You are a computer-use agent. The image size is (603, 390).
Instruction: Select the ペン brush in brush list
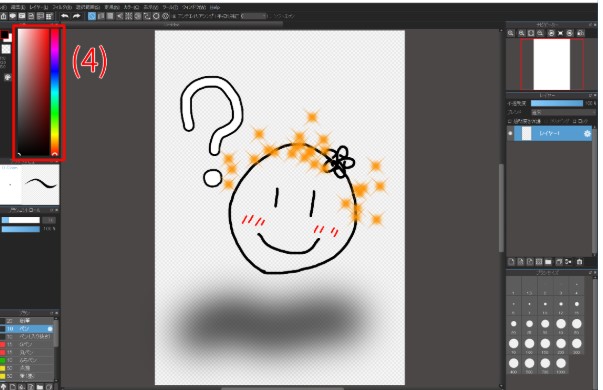coord(27,329)
